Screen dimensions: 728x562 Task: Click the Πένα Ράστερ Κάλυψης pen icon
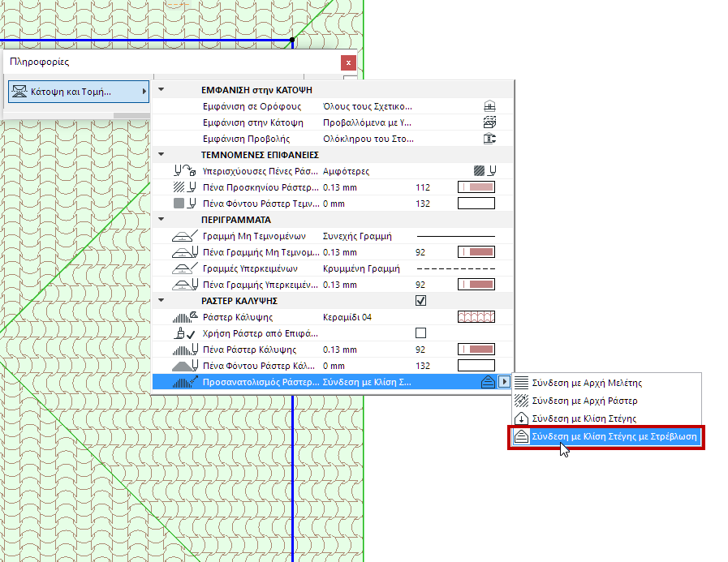pyautogui.click(x=185, y=350)
